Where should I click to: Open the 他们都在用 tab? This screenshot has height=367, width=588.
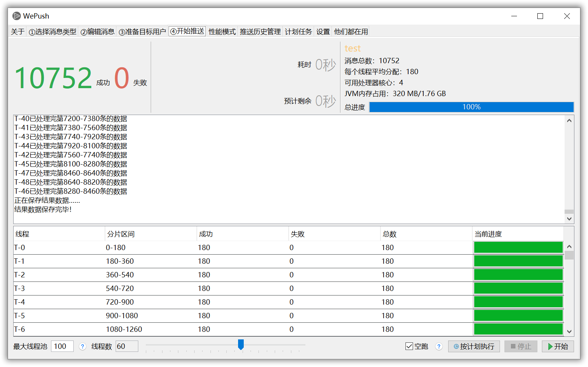[x=351, y=32]
